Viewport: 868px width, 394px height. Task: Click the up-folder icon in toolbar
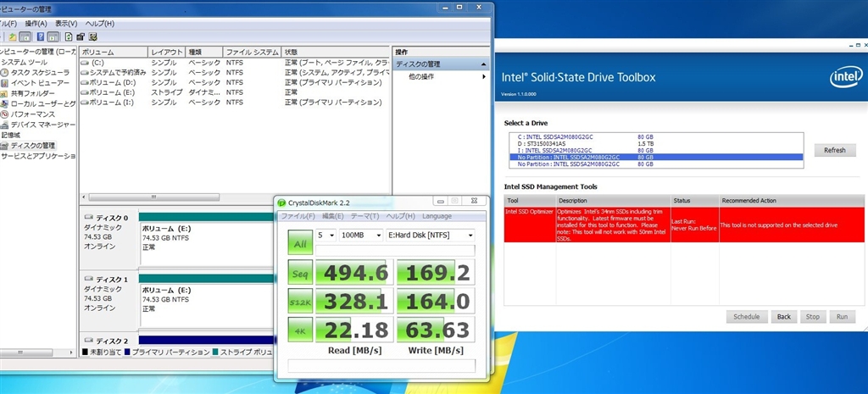click(12, 37)
